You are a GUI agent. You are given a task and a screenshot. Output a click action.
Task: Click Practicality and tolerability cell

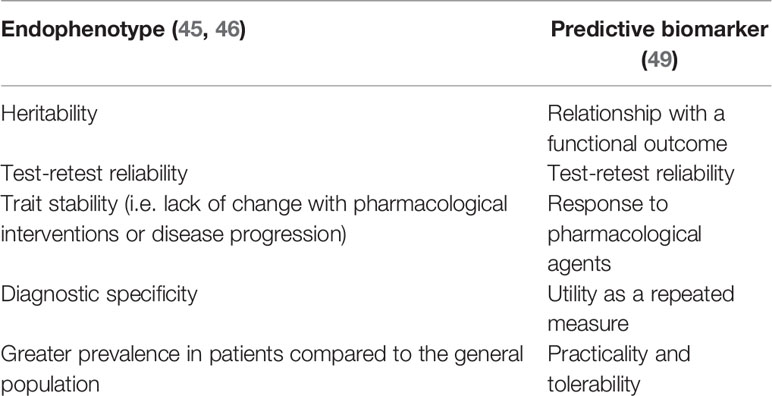(x=619, y=369)
